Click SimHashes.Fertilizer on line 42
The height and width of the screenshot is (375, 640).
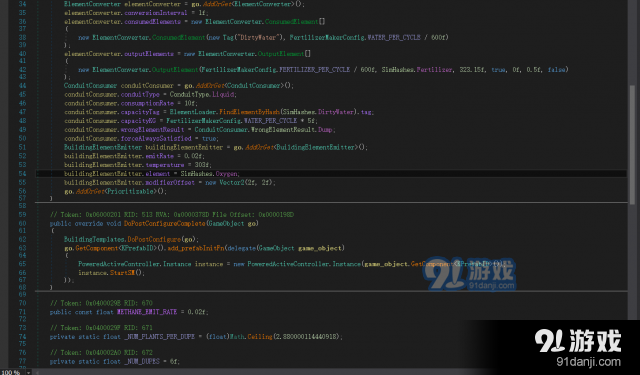417,70
